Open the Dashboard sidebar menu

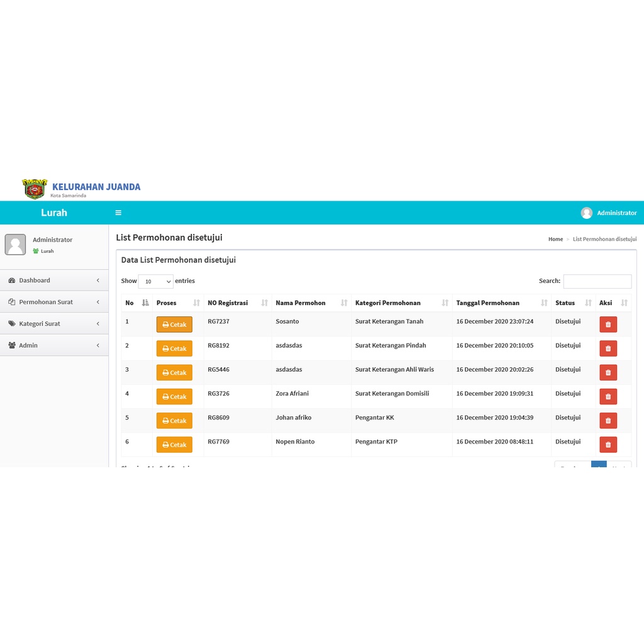tap(54, 280)
